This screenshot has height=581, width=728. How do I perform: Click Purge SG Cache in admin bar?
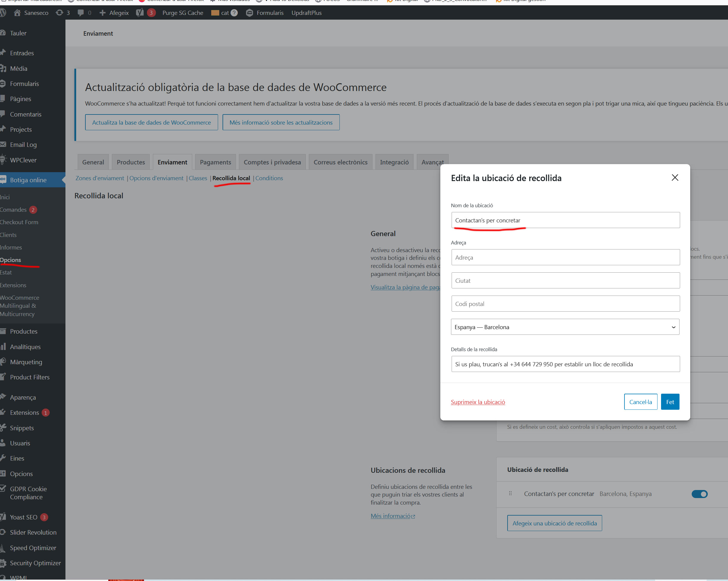pyautogui.click(x=183, y=13)
